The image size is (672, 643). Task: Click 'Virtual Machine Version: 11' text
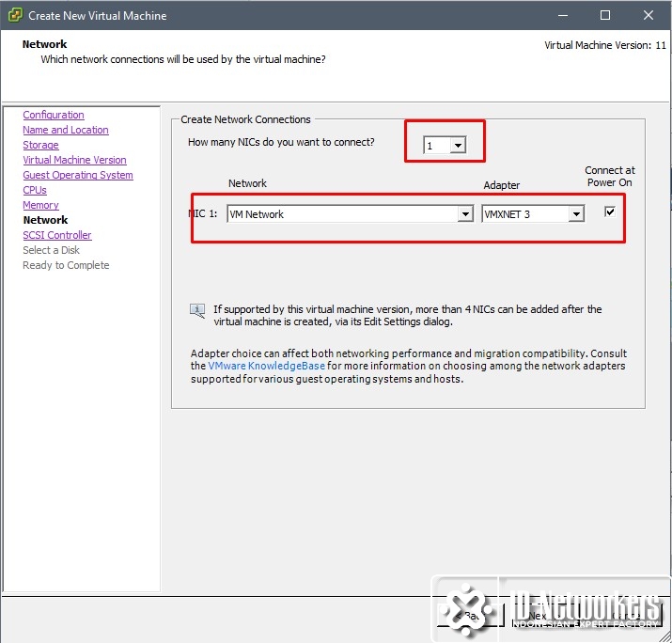605,45
